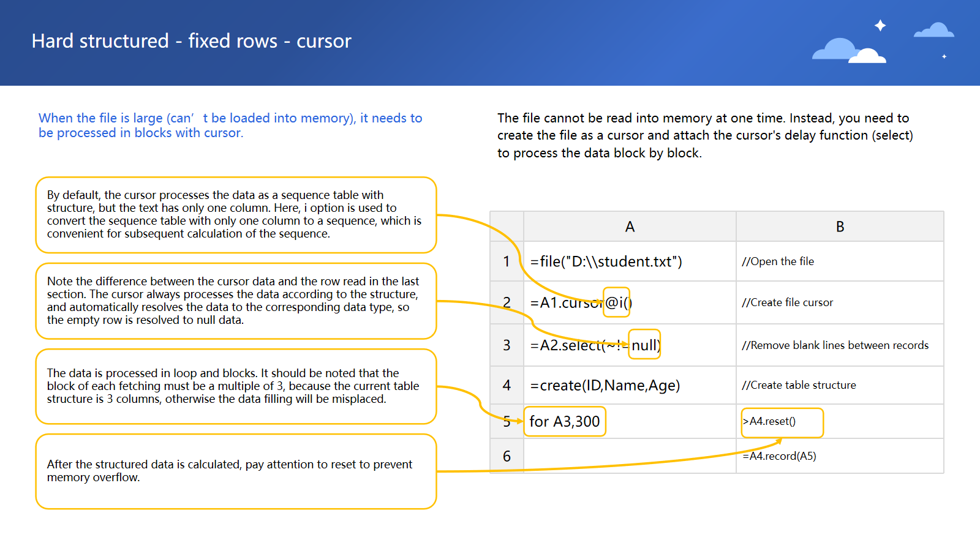The image size is (980, 551).
Task: Click the large four-pointed star sparkle
Action: tap(880, 25)
